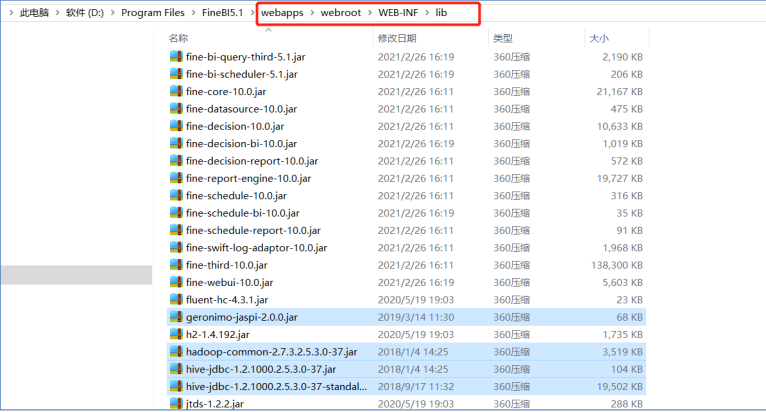Click the 138,300 KB size value
This screenshot has height=412, width=766.
click(617, 265)
